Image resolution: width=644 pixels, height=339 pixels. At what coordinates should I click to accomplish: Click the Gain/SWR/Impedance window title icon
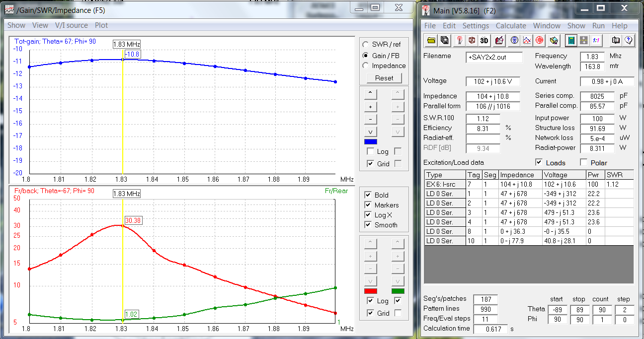pyautogui.click(x=9, y=10)
